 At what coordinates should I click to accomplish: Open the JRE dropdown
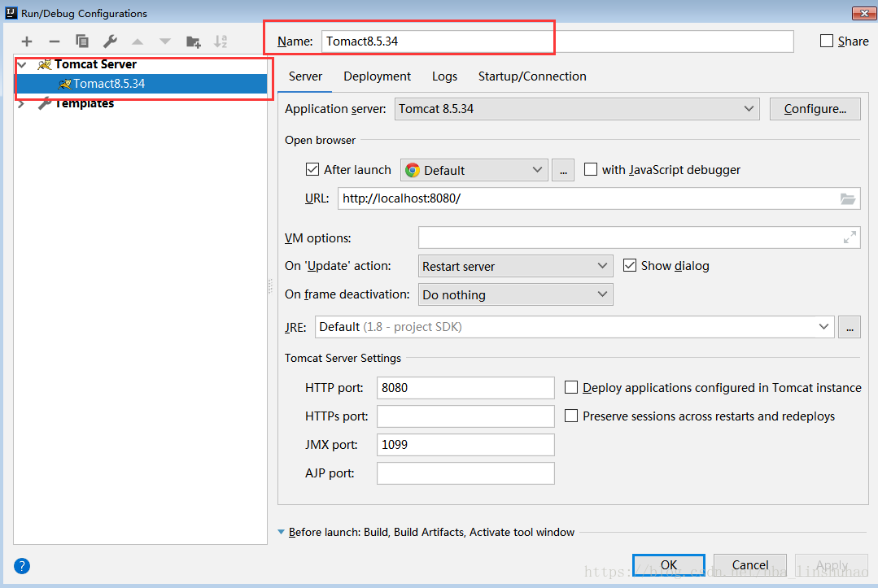pos(574,327)
